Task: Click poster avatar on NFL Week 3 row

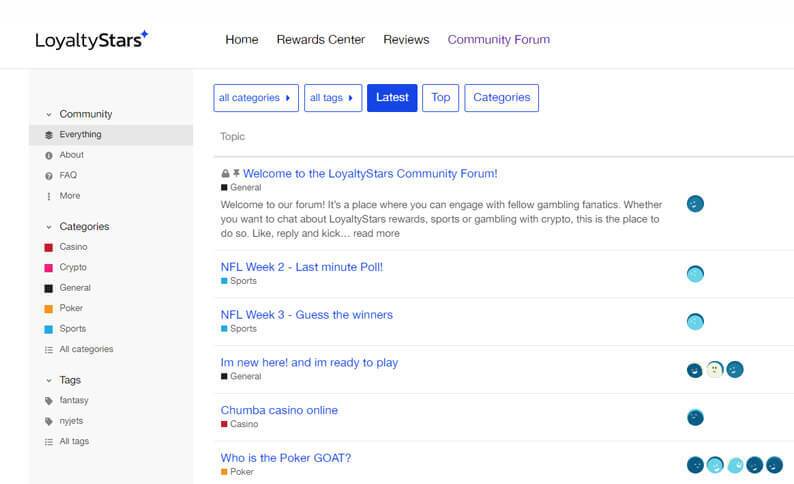Action: click(x=695, y=321)
